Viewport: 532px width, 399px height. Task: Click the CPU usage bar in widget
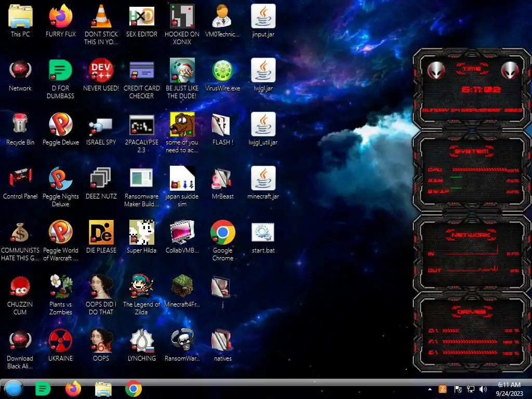[479, 170]
